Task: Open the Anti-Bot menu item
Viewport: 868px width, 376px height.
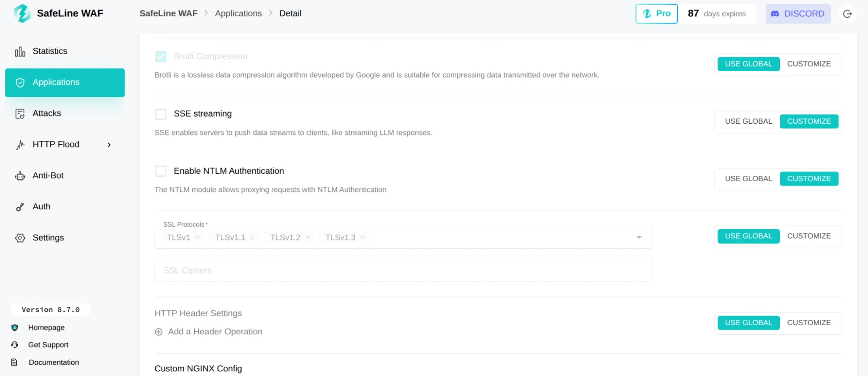Action: point(65,176)
